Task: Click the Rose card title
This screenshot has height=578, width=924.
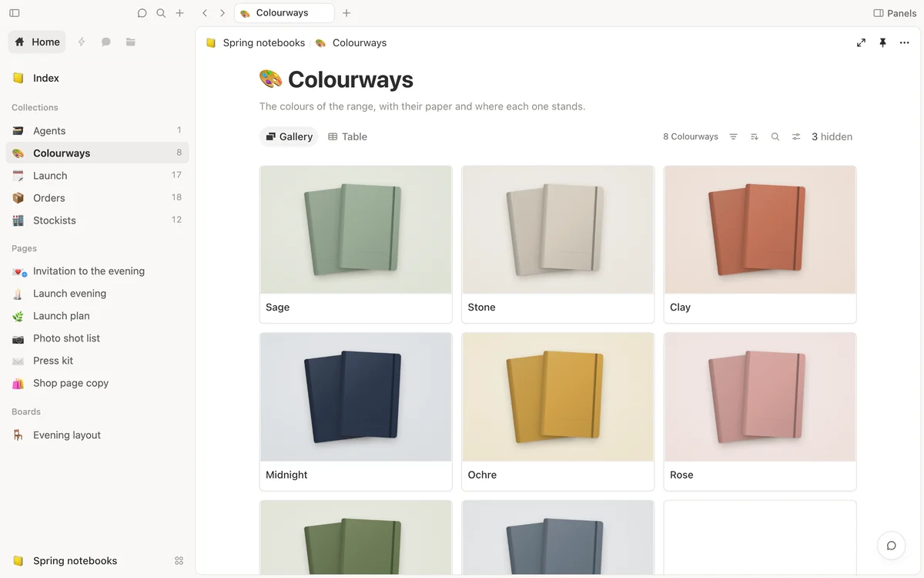Action: point(682,475)
